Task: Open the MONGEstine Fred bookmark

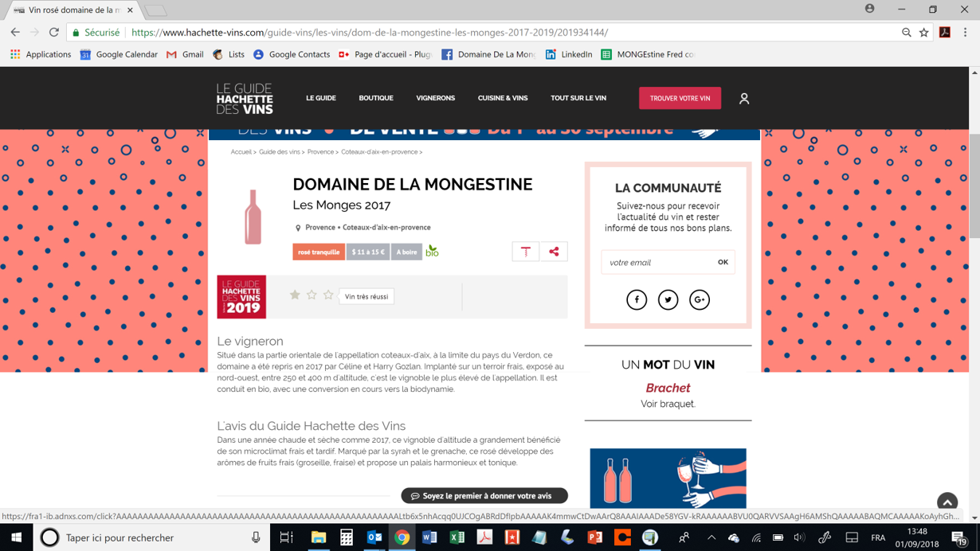Action: point(648,54)
